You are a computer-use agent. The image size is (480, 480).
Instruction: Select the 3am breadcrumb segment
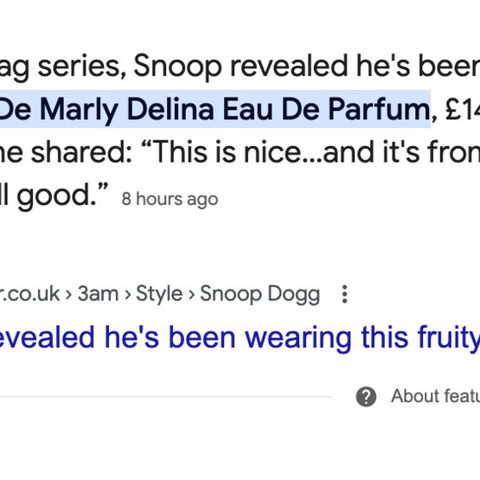pyautogui.click(x=98, y=294)
